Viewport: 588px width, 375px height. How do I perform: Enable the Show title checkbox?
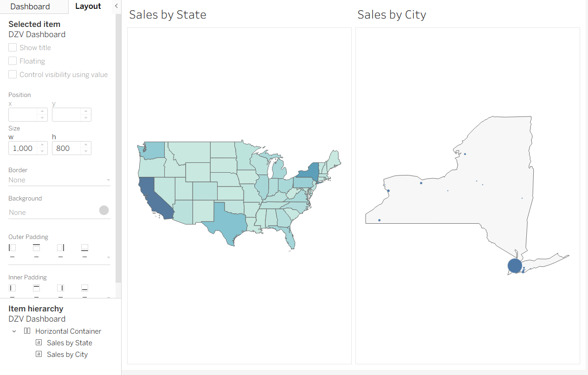coord(13,47)
